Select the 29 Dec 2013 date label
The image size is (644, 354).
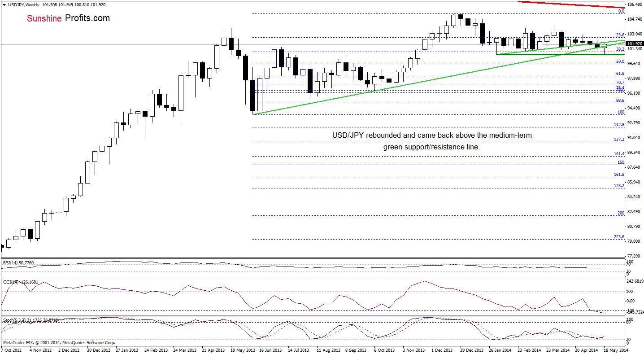[472, 350]
